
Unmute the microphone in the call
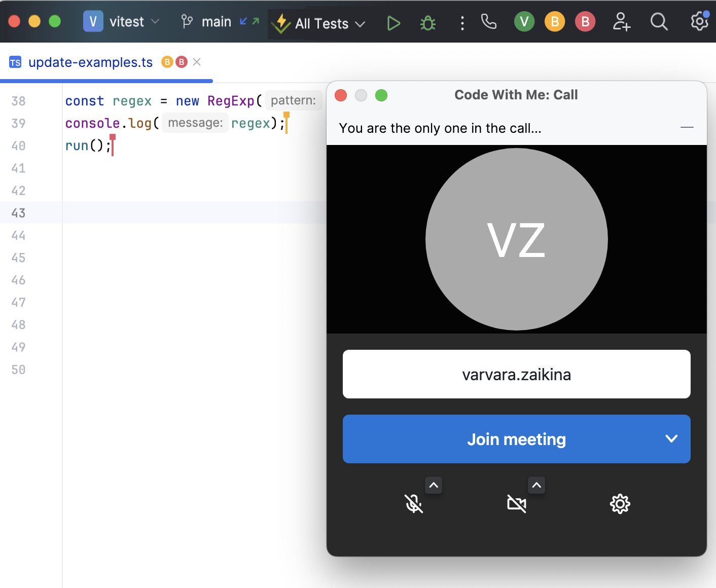tap(414, 504)
